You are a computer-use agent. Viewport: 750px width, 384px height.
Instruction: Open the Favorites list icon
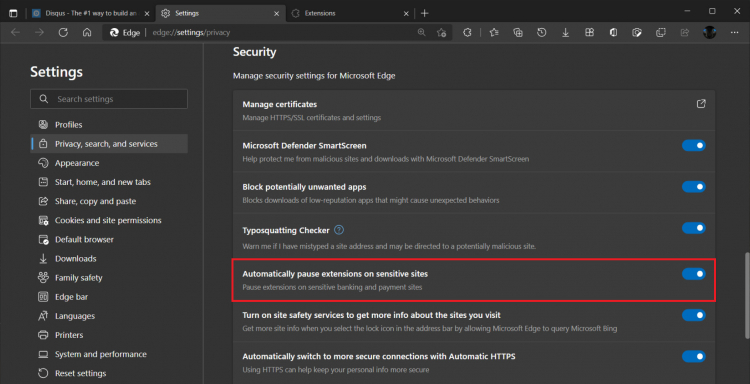tap(494, 33)
